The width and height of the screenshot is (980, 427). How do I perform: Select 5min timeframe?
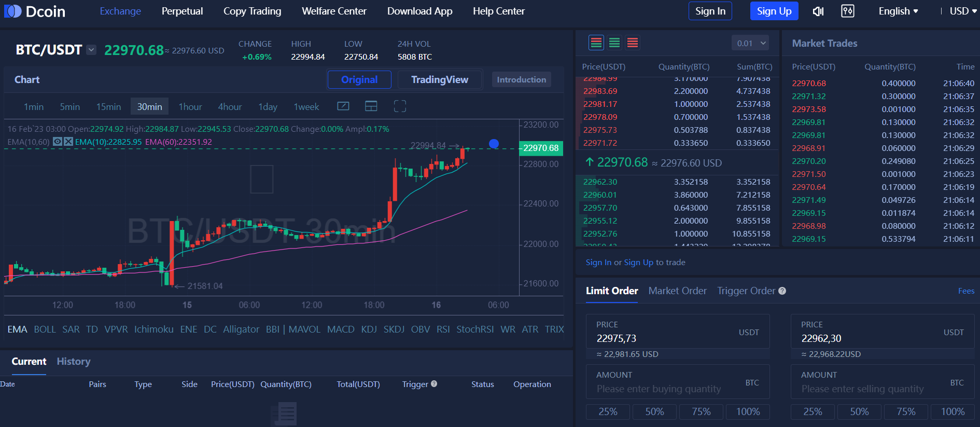70,106
